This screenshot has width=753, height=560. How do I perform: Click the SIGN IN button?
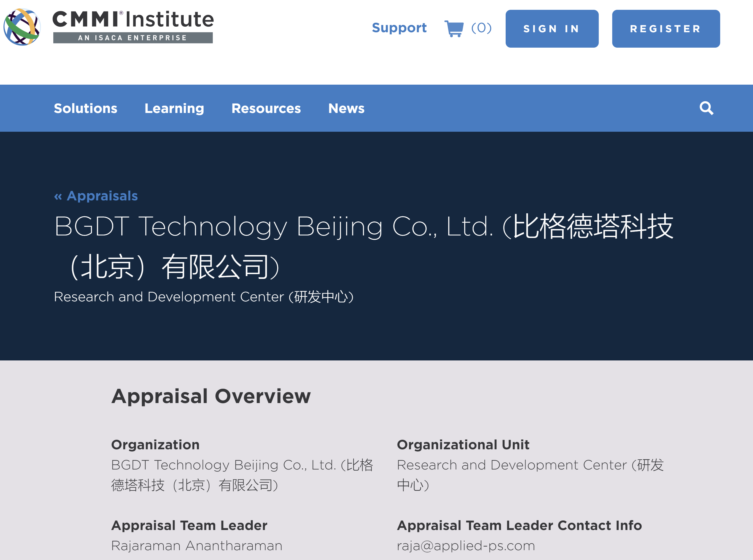[551, 29]
